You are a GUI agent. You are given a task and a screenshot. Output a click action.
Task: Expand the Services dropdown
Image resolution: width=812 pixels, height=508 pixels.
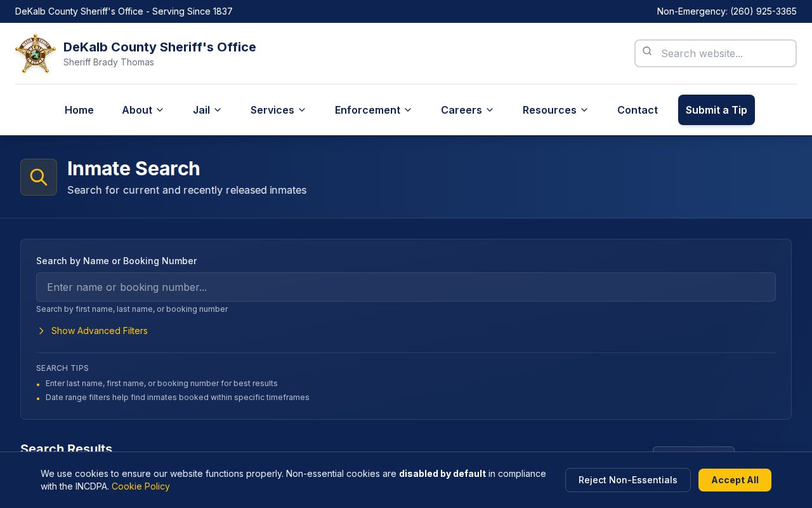point(278,110)
